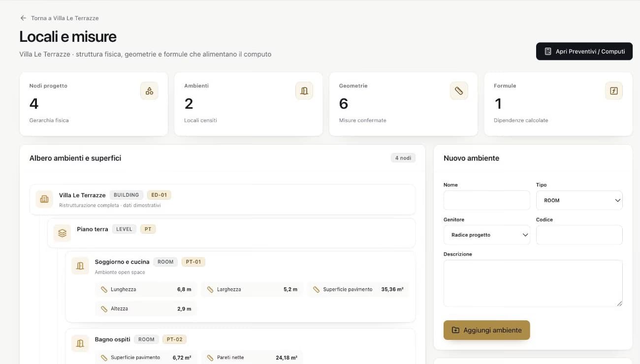Click the Nuovo ambiente heading
The width and height of the screenshot is (640, 364).
(x=472, y=158)
